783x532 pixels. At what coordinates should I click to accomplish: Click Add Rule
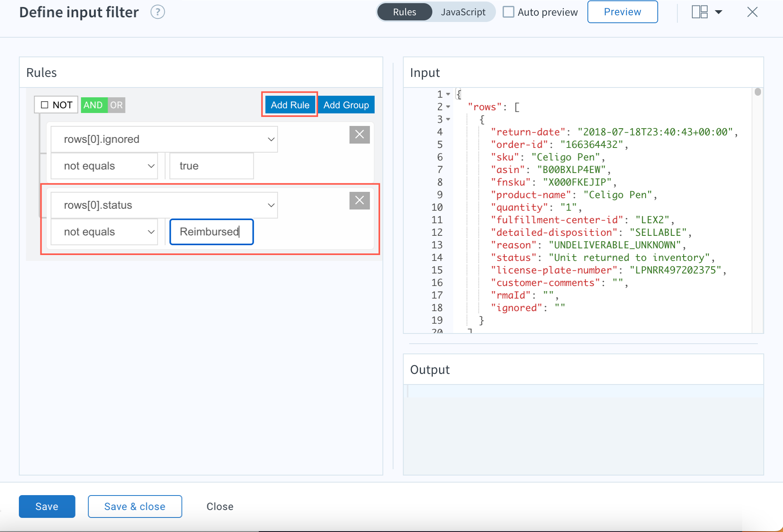[290, 105]
